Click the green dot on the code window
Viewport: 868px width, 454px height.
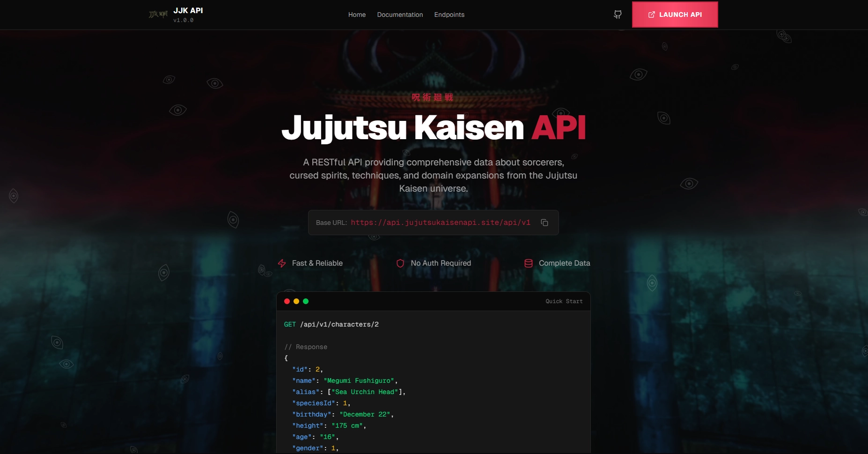[x=306, y=301]
